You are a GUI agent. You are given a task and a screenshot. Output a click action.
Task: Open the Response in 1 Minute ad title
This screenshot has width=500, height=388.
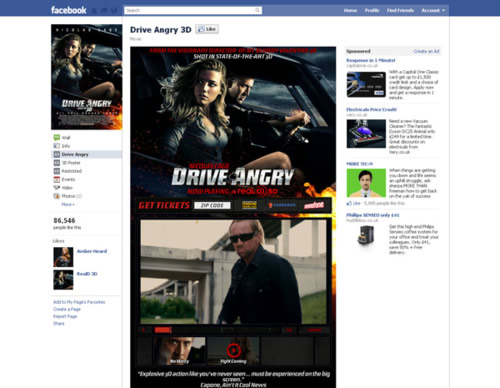point(371,60)
